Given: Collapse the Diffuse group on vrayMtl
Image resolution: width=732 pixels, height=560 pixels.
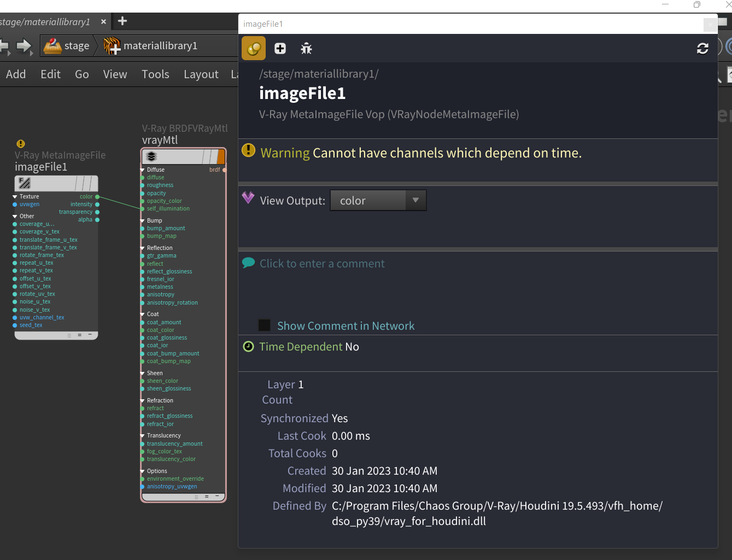Looking at the screenshot, I should (x=143, y=170).
